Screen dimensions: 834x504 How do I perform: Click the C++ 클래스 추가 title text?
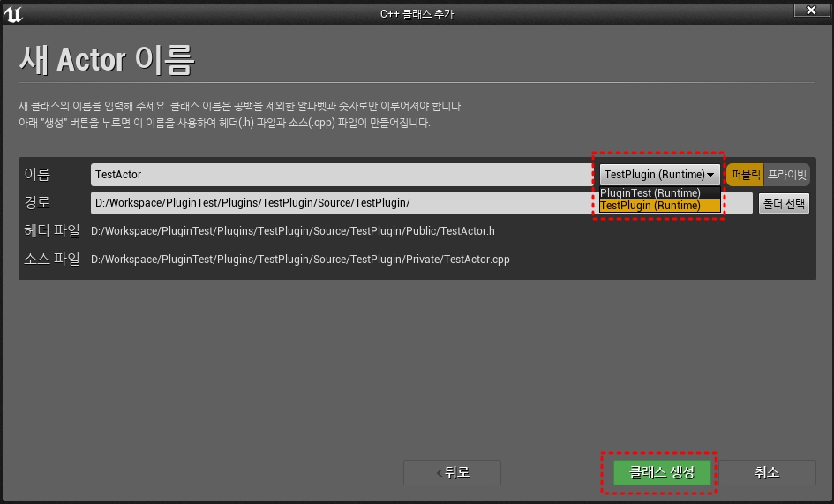[417, 14]
